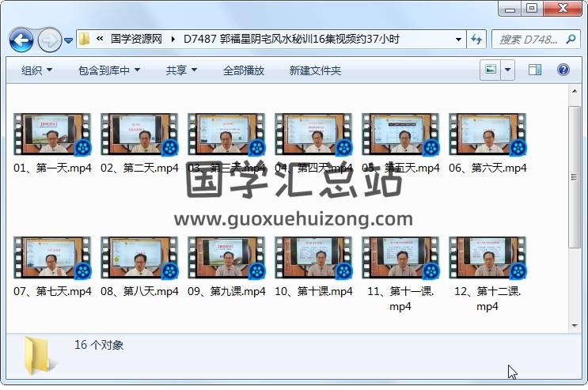Image resolution: width=588 pixels, height=390 pixels.
Task: Open the view options dropdown arrow
Action: [x=507, y=70]
